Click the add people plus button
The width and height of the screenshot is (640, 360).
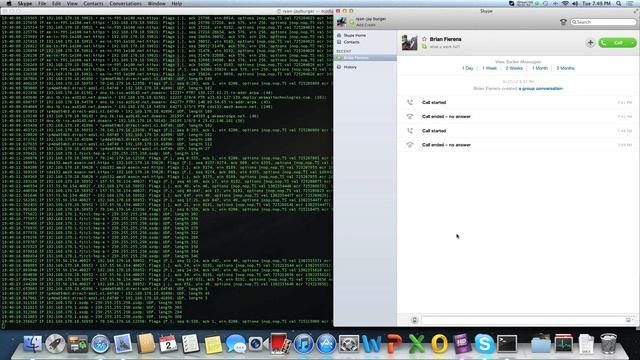(x=590, y=42)
